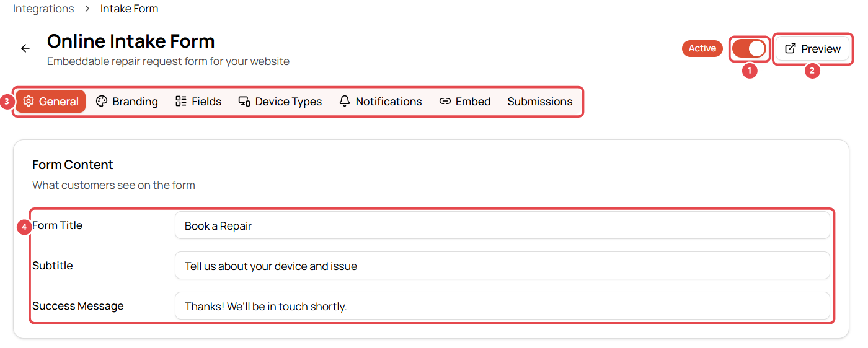Switch to the Branding tab
Screen dimensions: 868x348
(x=127, y=102)
